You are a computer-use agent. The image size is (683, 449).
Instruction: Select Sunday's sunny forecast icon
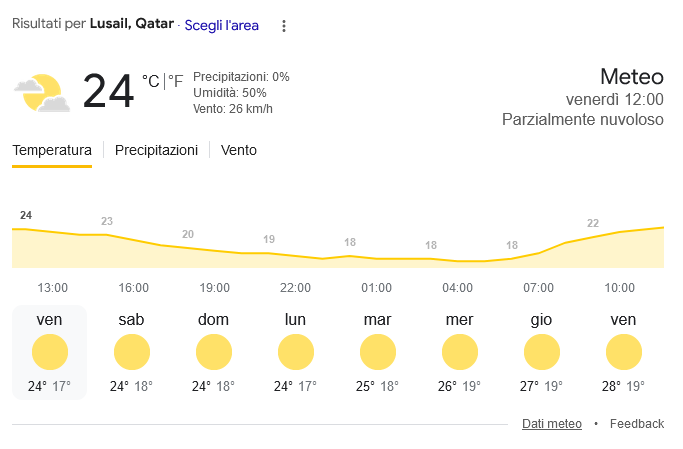pos(213,352)
